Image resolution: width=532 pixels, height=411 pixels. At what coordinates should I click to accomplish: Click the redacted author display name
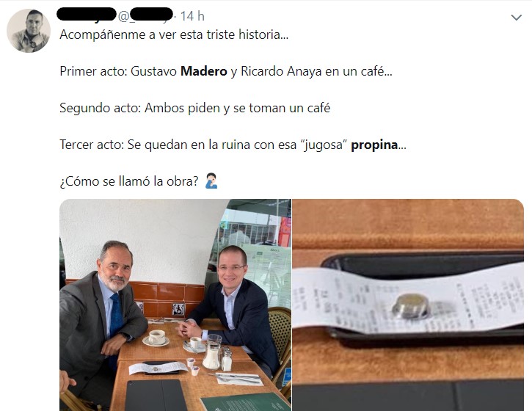tap(87, 14)
